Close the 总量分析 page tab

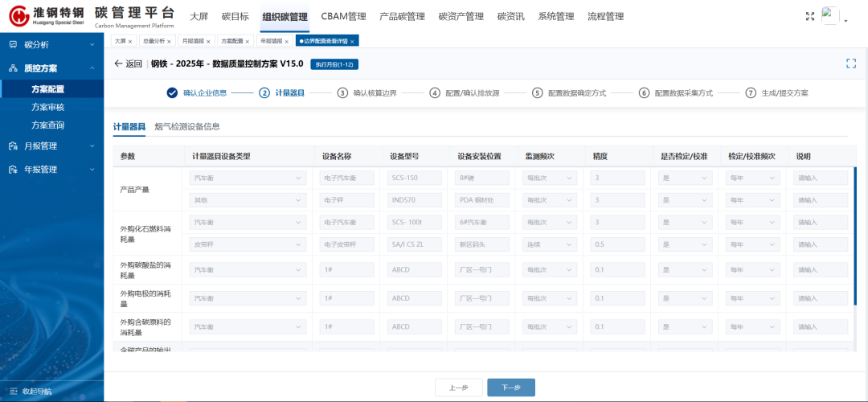[x=169, y=42]
